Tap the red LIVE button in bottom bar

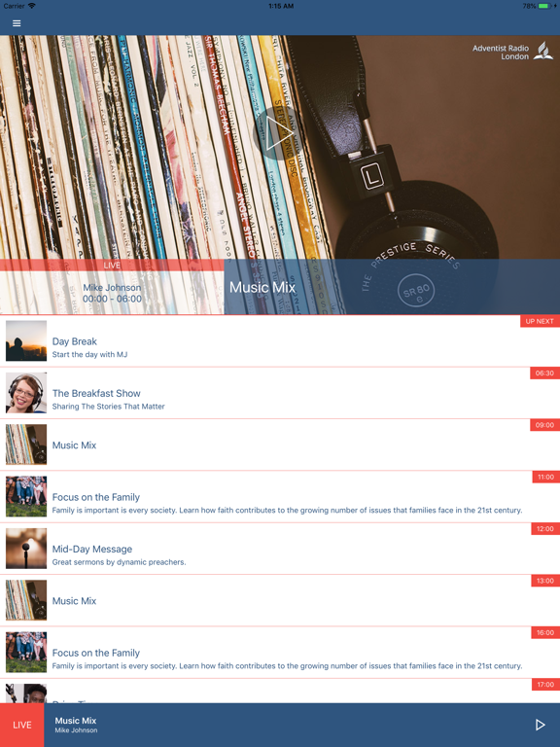coord(22,725)
